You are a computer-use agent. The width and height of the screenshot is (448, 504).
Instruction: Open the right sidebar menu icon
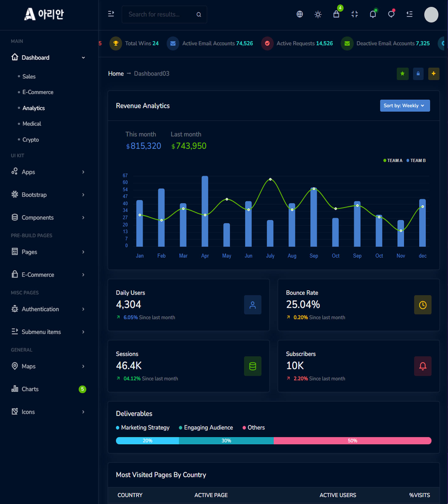[x=409, y=14]
